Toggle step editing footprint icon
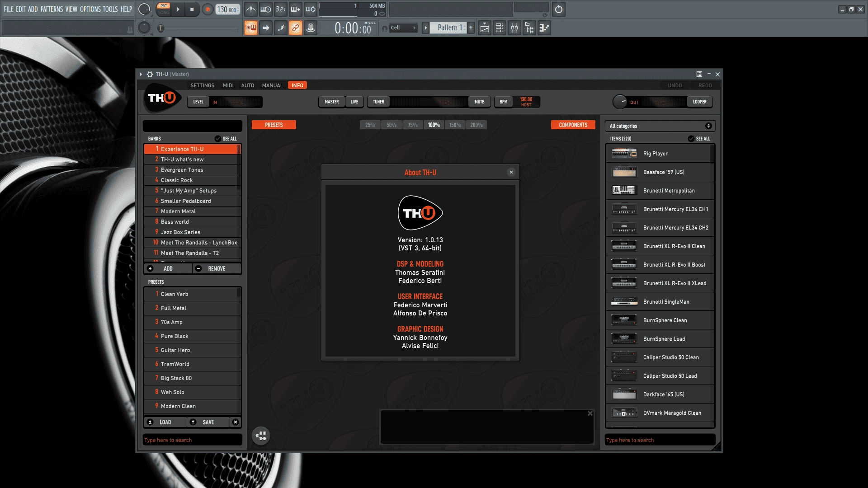 [281, 28]
